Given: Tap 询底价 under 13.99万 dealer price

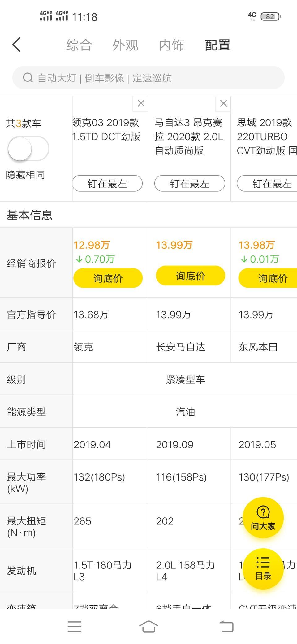Looking at the screenshot, I should 190,276.
